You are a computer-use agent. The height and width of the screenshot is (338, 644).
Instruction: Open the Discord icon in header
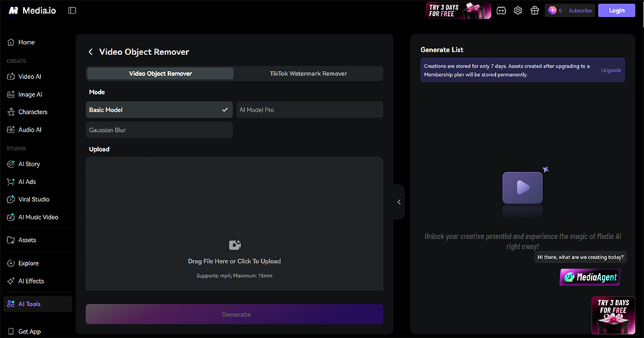501,11
